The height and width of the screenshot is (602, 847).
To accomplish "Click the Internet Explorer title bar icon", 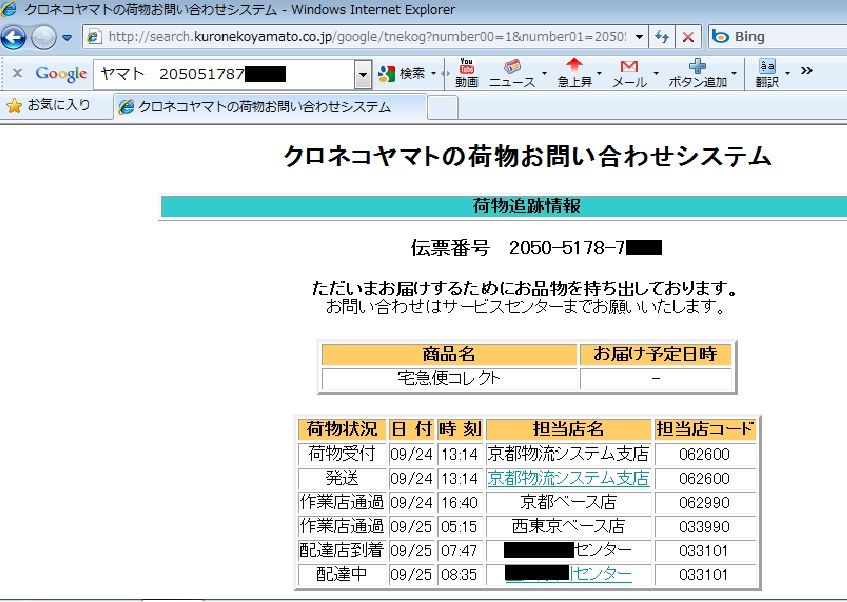I will point(9,9).
